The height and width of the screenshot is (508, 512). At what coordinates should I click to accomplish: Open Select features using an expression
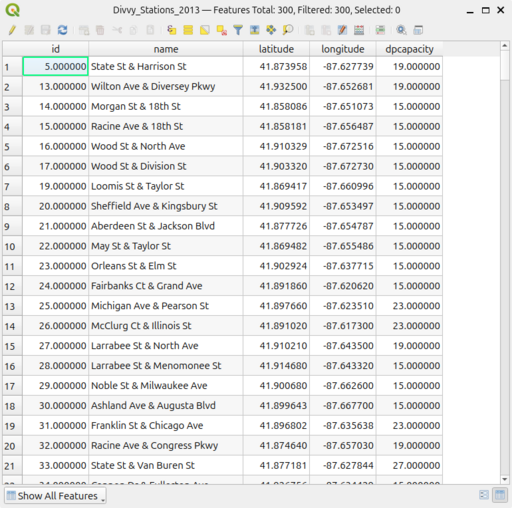point(172,30)
